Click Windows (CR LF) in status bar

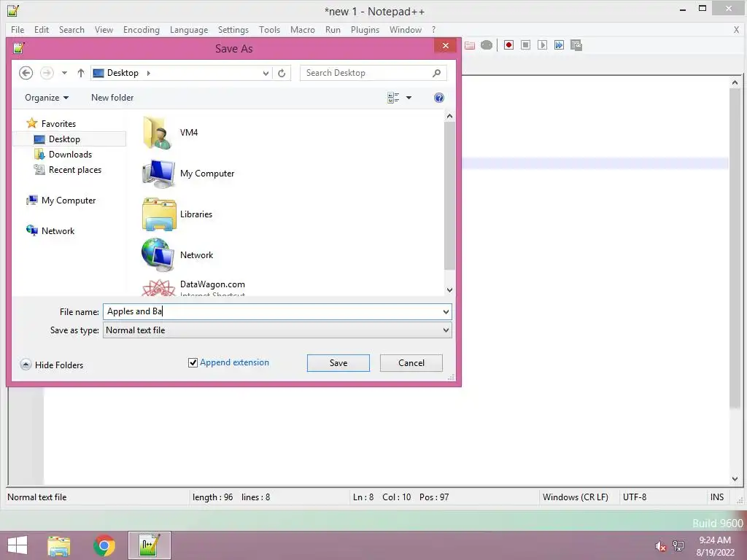[575, 497]
